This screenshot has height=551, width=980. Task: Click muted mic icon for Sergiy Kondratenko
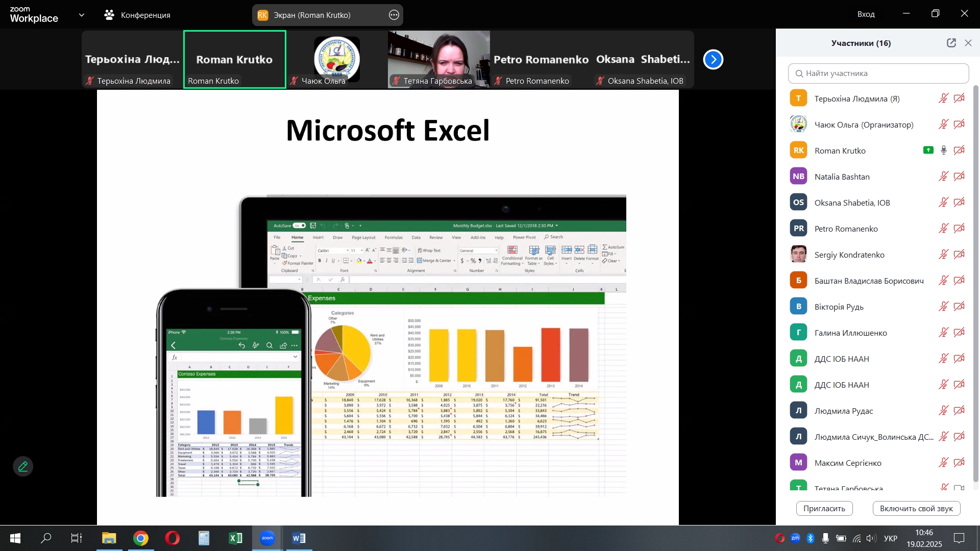click(x=943, y=255)
